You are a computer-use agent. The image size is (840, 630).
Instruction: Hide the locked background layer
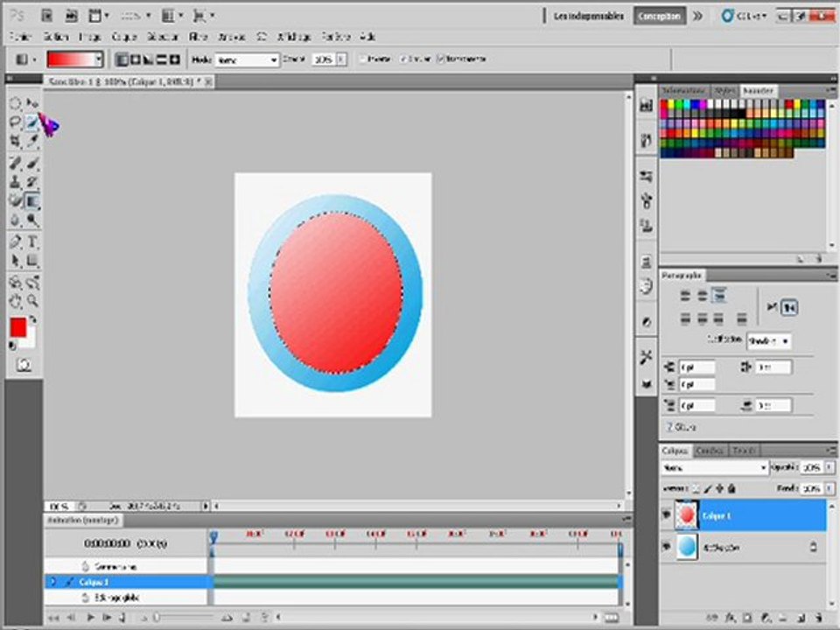point(667,548)
